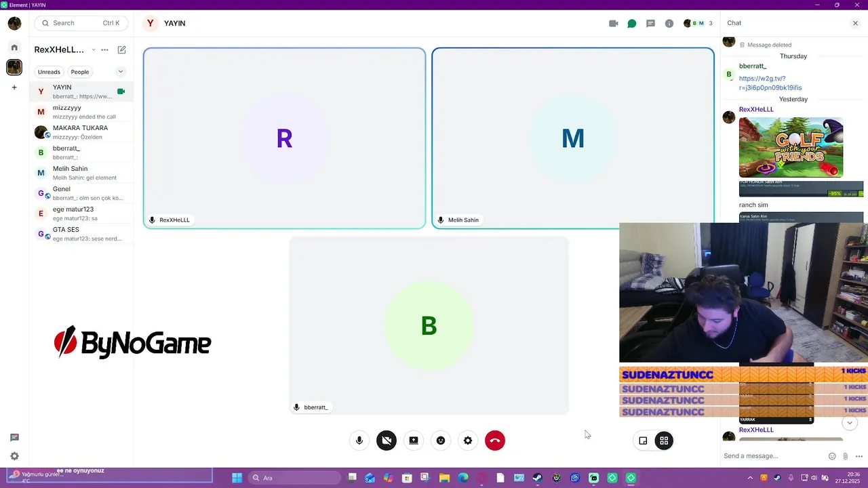Open the Genel room
This screenshot has width=868, height=488.
81,193
